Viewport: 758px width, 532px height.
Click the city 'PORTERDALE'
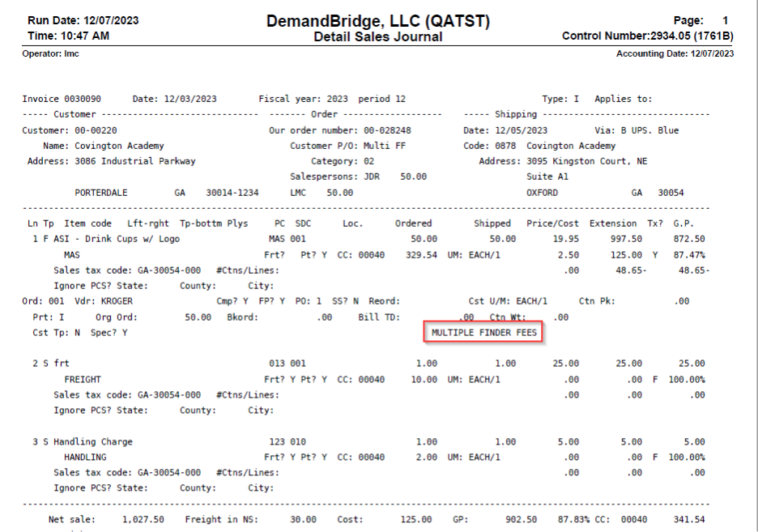(101, 193)
